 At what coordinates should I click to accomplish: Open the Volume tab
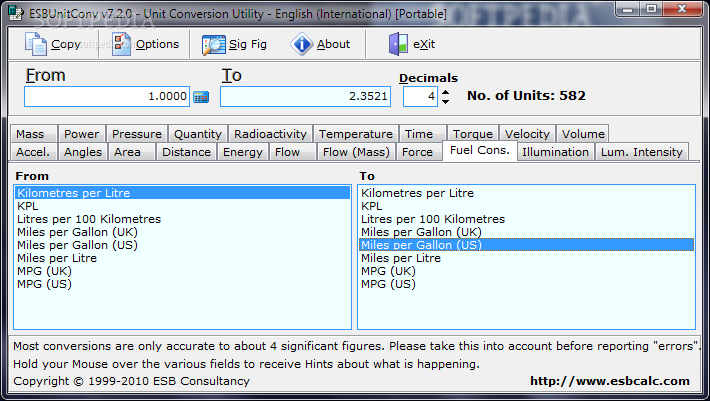coord(583,134)
